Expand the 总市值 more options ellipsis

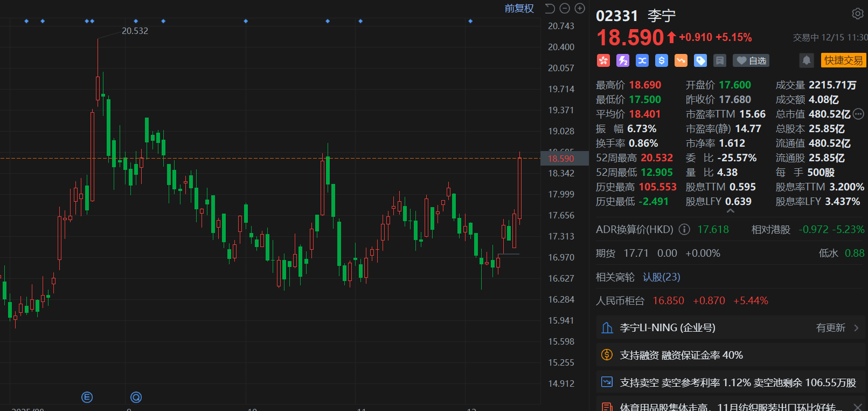click(x=859, y=114)
